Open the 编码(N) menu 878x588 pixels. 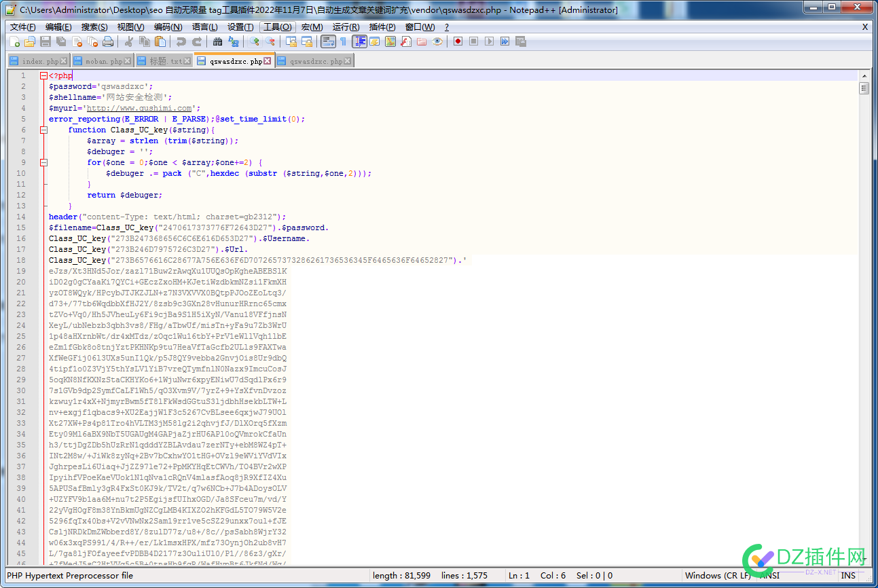pos(168,27)
